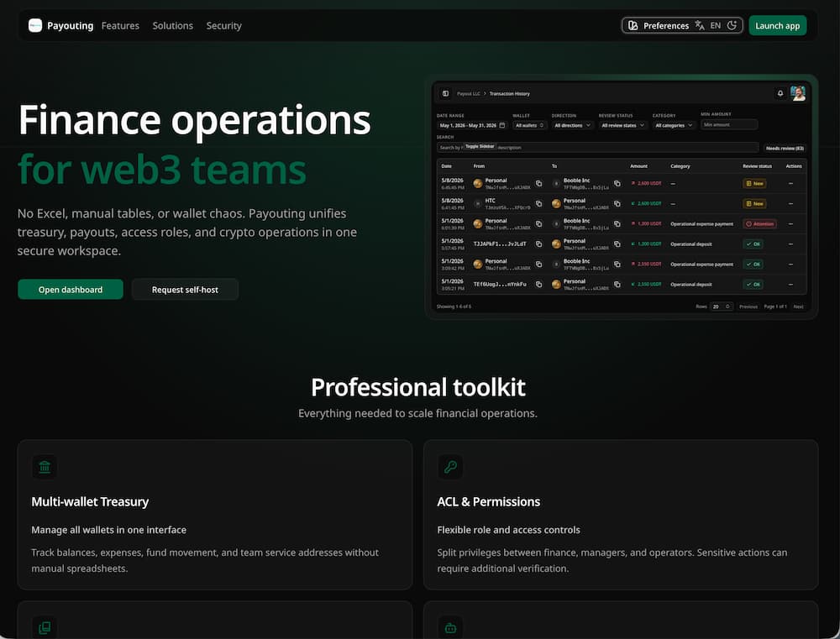Screen dimensions: 840x639
Task: Expand the All directions dropdown
Action: click(x=572, y=125)
